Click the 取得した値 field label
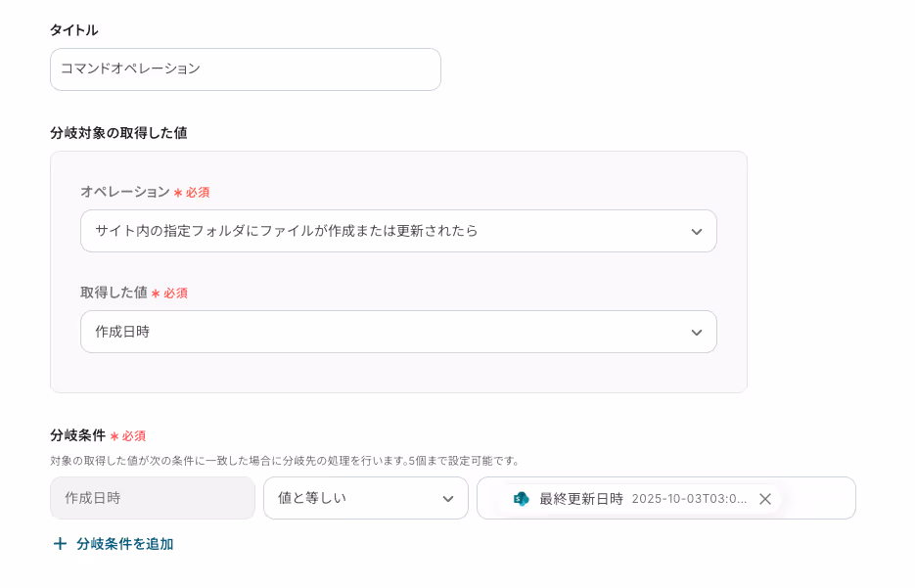Viewport: 915px width, 588px height. coord(114,293)
